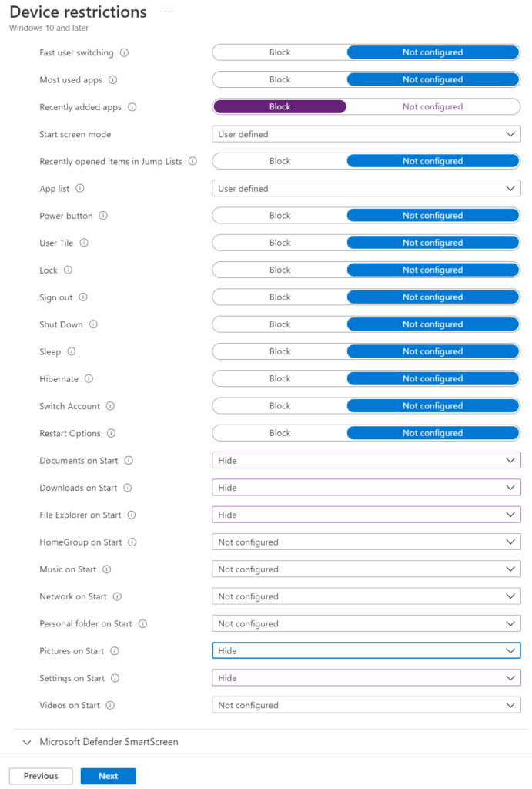Open Network on Start info icon

point(117,596)
